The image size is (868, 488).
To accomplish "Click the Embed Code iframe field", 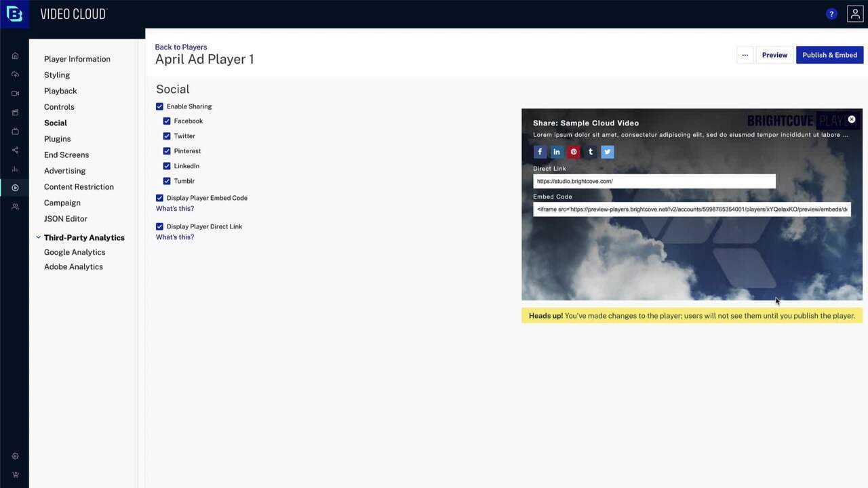I will [x=692, y=209].
